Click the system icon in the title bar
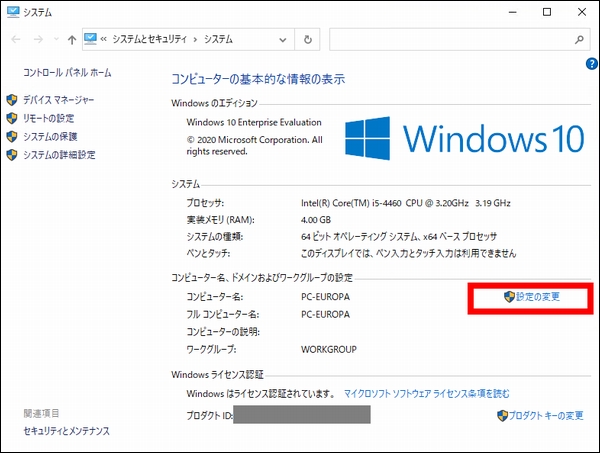Screen dimensions: 600x453 [x=13, y=12]
